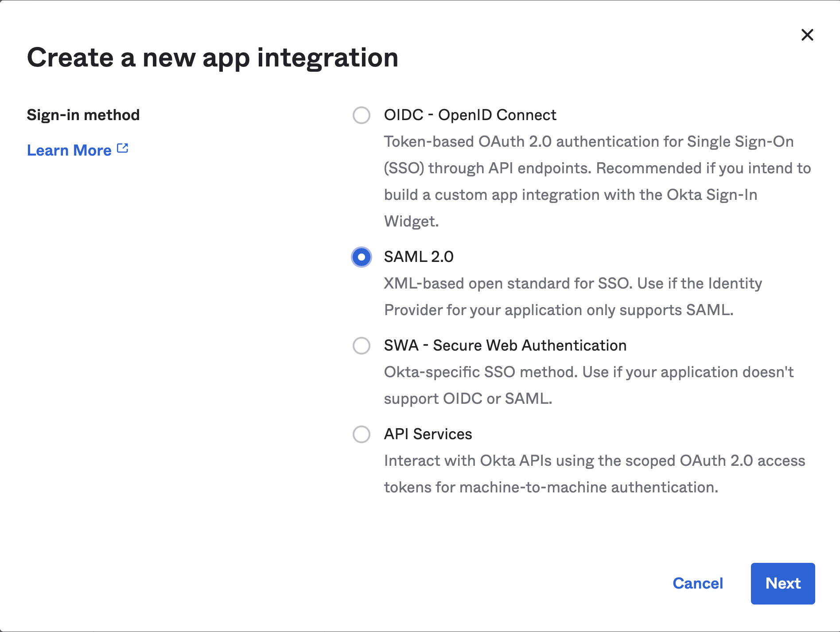This screenshot has height=632, width=840.
Task: Click the SWA - Secure Web Authentication label
Action: [505, 346]
